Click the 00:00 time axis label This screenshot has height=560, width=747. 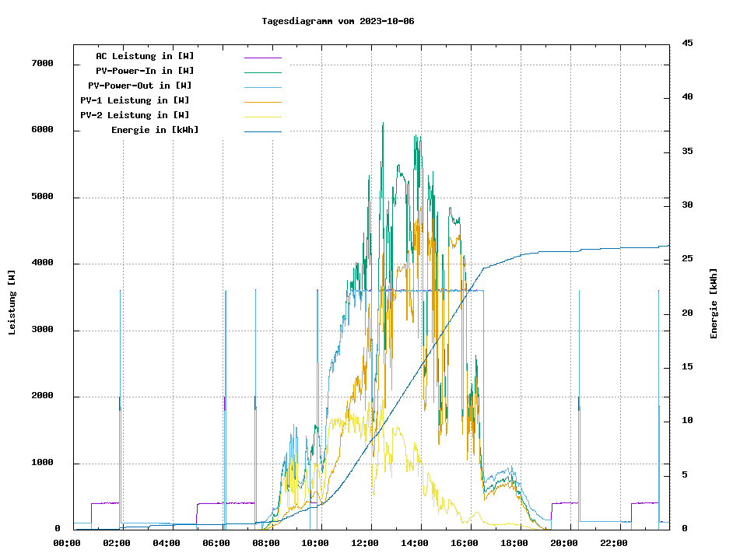click(66, 543)
